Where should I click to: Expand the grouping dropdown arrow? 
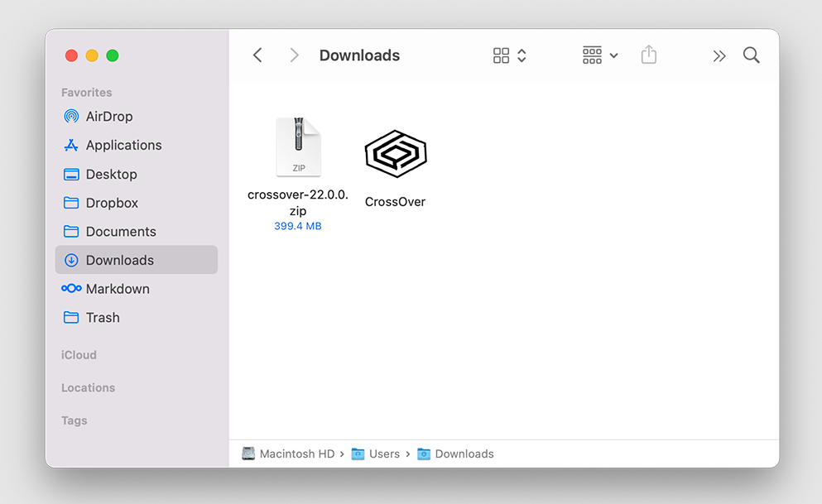[614, 55]
